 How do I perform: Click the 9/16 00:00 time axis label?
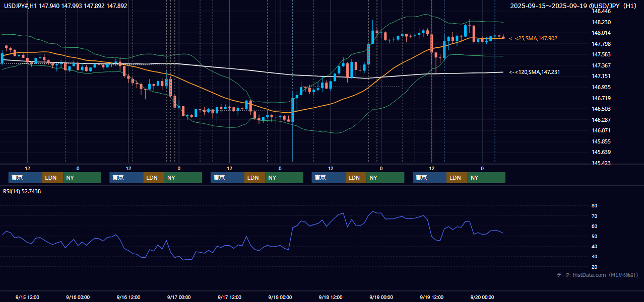click(78, 297)
